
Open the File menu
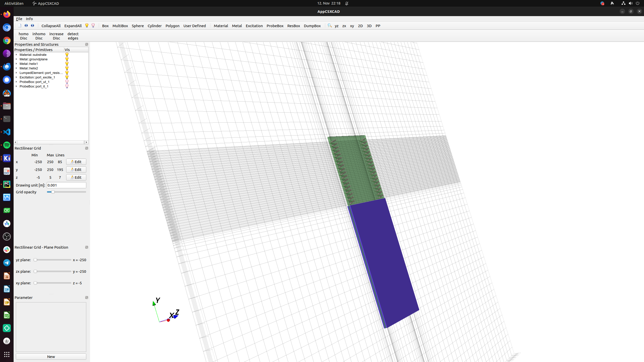tap(19, 19)
